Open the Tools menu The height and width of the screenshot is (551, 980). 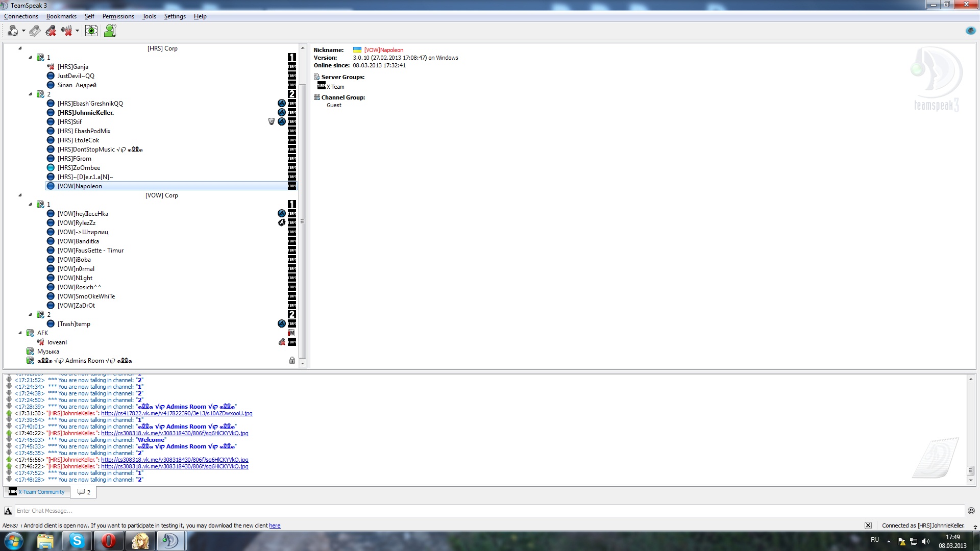149,16
